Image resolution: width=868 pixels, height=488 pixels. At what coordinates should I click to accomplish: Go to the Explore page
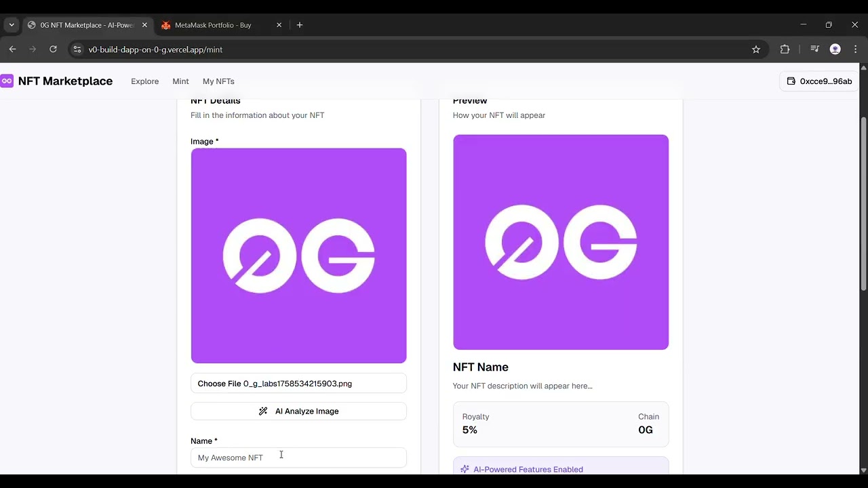(144, 81)
